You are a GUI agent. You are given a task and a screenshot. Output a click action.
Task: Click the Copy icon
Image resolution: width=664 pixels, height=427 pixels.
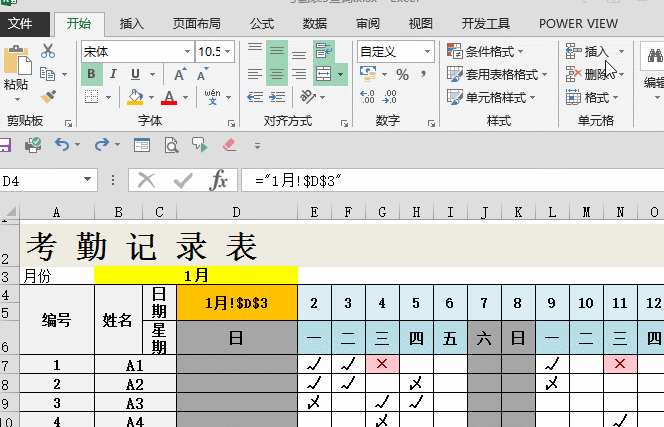coord(48,74)
